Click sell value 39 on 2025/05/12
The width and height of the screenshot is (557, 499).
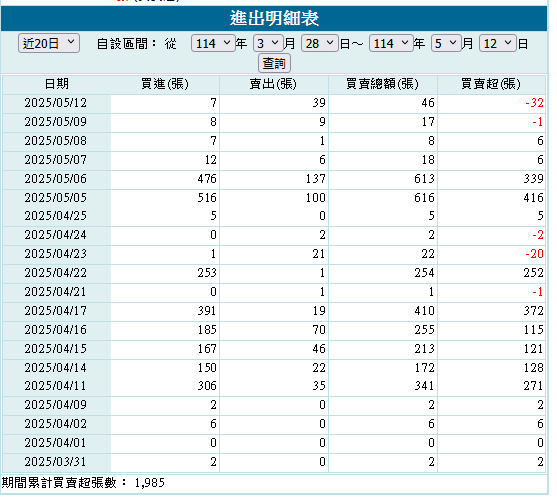click(319, 103)
